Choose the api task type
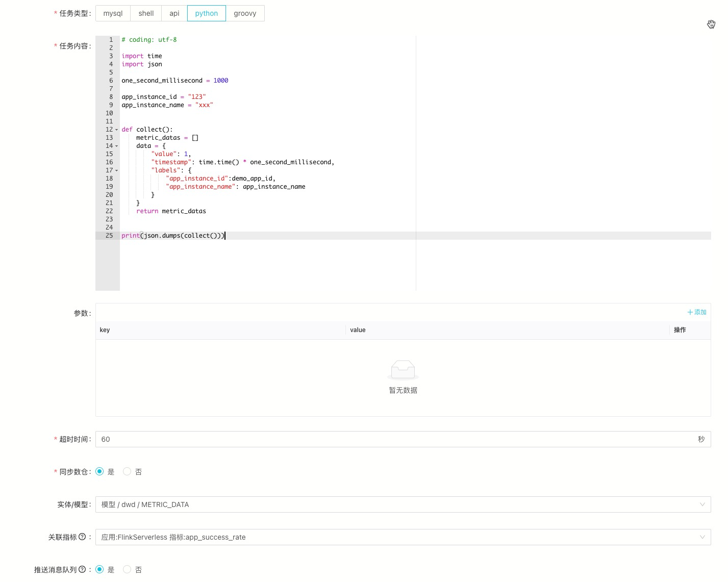Screen dimensions: 728x582 point(174,13)
